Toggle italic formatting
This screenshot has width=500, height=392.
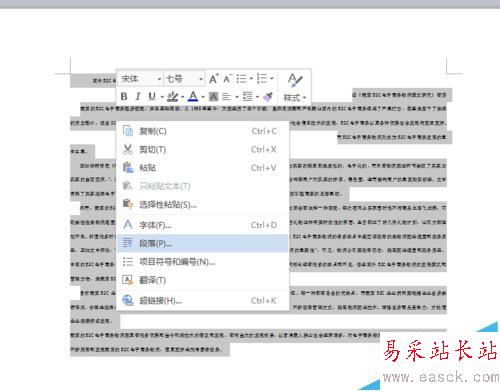pos(138,97)
